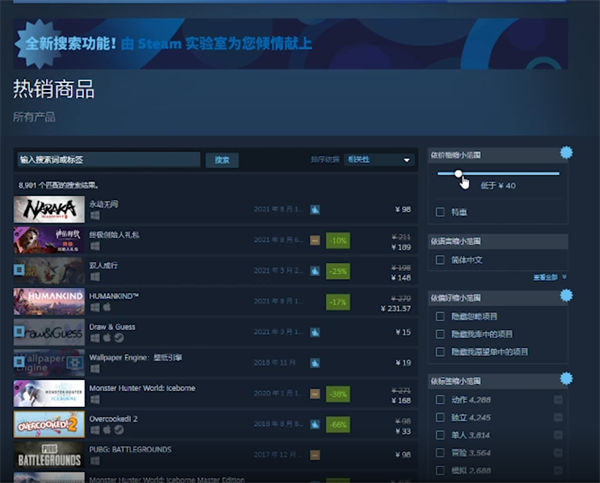This screenshot has height=483, width=600.
Task: Click Windows icon under PUBG: BATTLEGROUNDS
Action: (95, 460)
